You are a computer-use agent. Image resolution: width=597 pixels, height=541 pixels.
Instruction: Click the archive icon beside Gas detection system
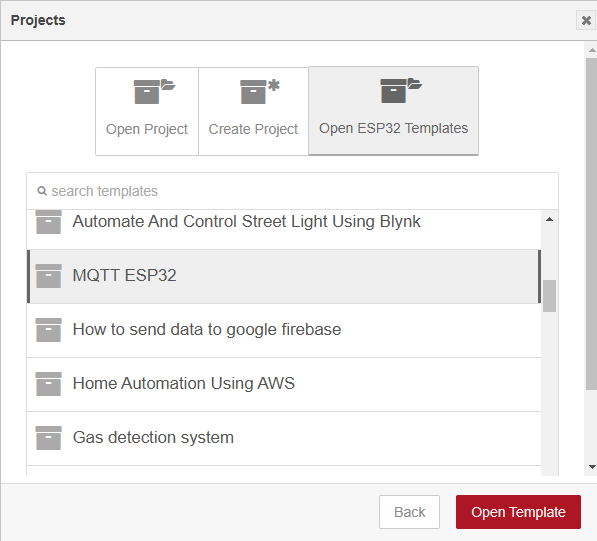pyautogui.click(x=48, y=438)
